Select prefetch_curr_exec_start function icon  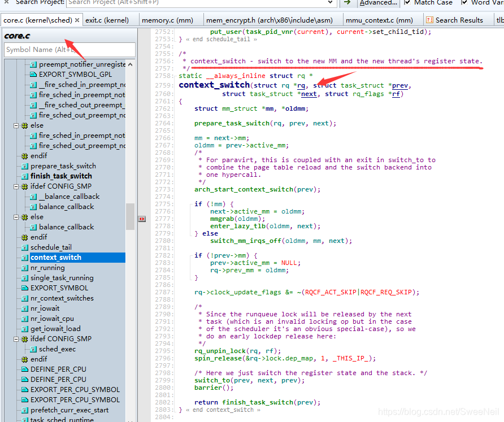24,411
